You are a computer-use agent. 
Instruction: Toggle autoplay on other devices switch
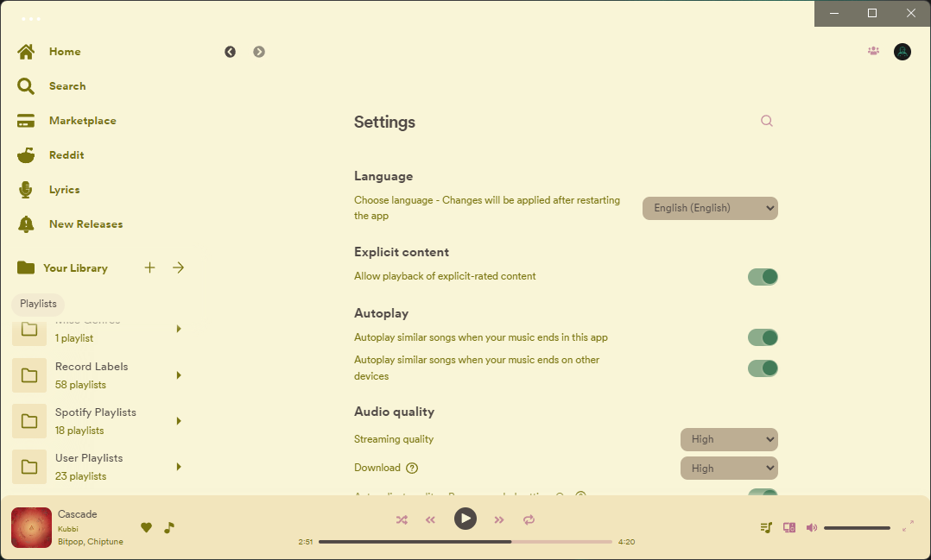click(763, 368)
